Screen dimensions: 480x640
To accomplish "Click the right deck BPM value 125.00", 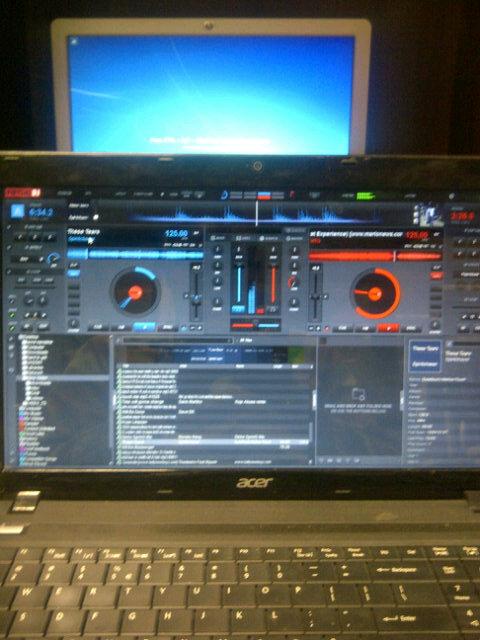I will (x=417, y=235).
